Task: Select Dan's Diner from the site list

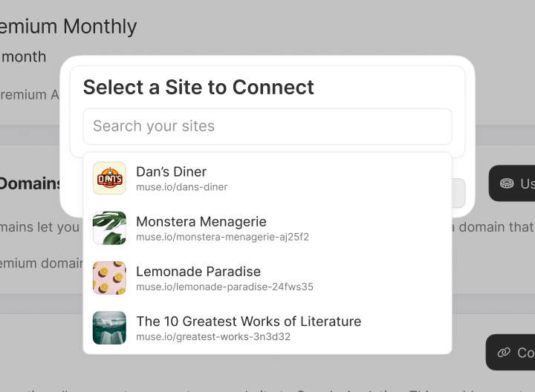Action: click(171, 171)
